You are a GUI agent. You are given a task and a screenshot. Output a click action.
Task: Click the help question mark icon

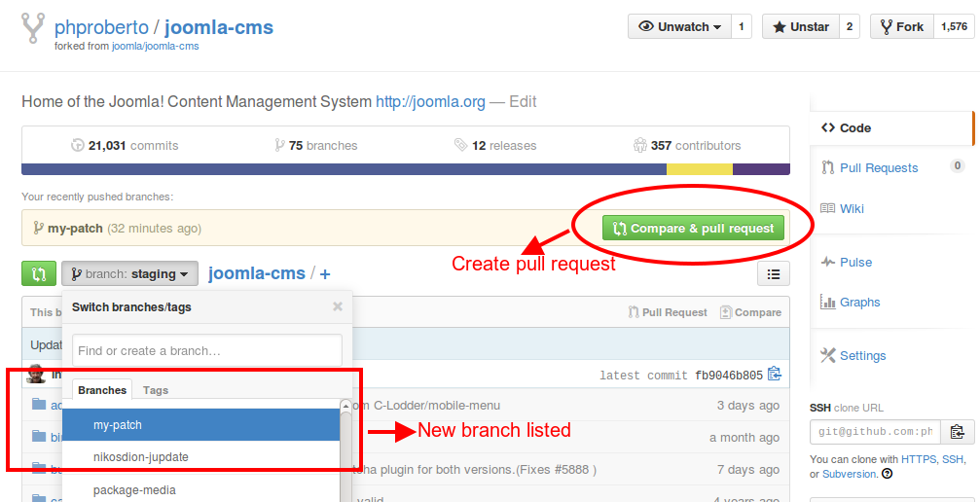(887, 474)
